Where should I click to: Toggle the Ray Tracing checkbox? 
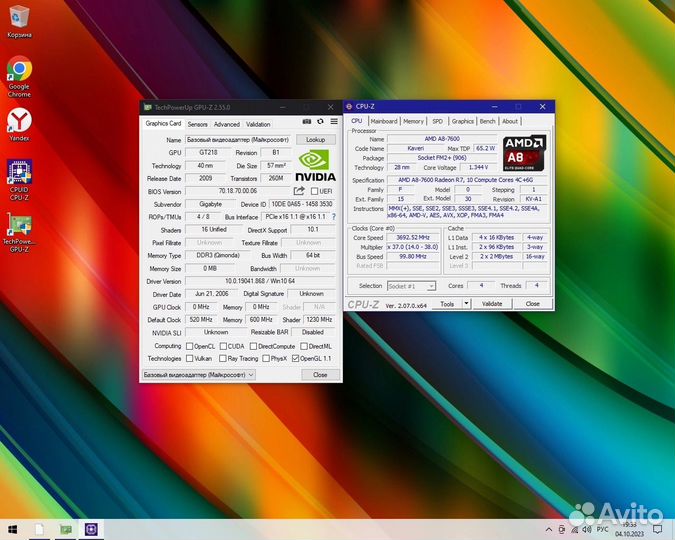pyautogui.click(x=223, y=358)
